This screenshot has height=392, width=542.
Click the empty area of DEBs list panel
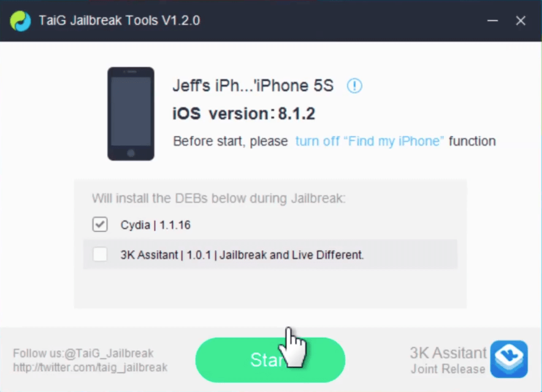tap(270, 288)
